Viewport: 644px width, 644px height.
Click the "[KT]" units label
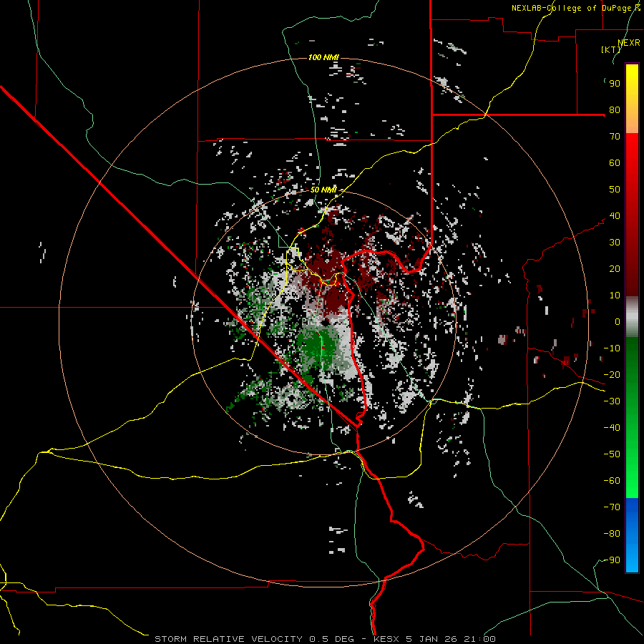pyautogui.click(x=611, y=49)
